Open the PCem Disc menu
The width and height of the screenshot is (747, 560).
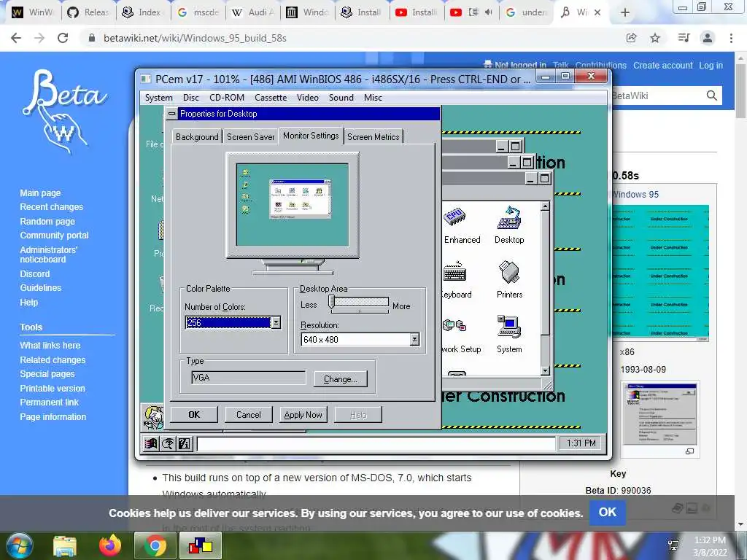tap(191, 98)
